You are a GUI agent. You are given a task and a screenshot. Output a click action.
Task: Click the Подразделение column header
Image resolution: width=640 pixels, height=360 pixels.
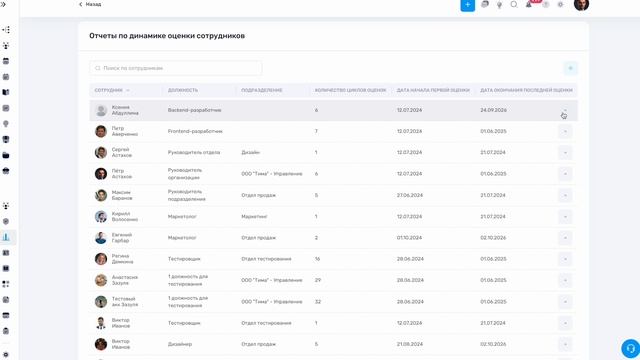coord(262,90)
